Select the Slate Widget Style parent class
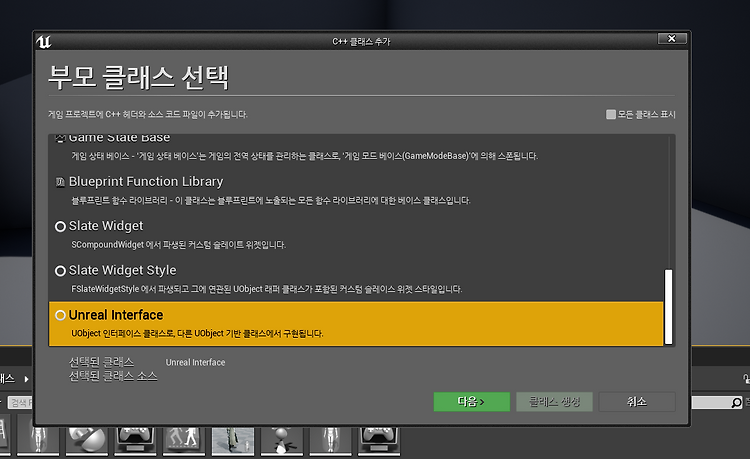 coord(356,279)
